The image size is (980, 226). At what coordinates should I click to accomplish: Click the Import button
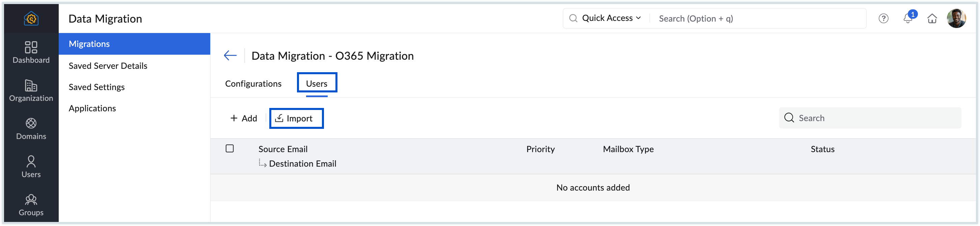296,118
